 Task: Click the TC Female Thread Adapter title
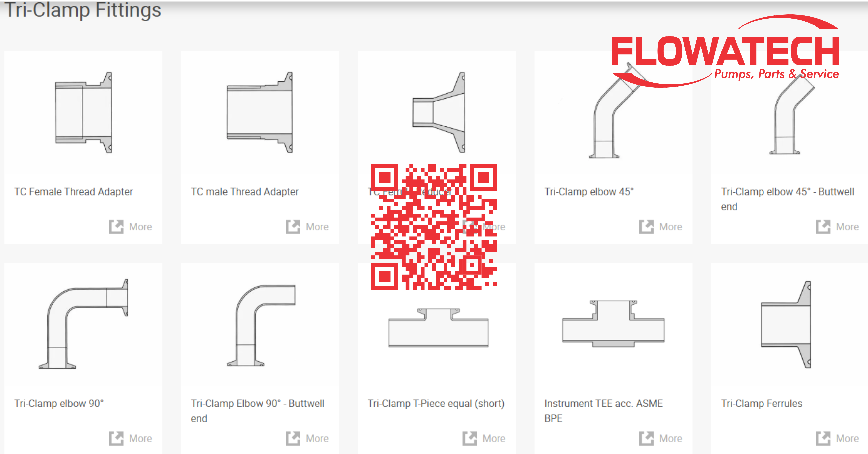74,192
